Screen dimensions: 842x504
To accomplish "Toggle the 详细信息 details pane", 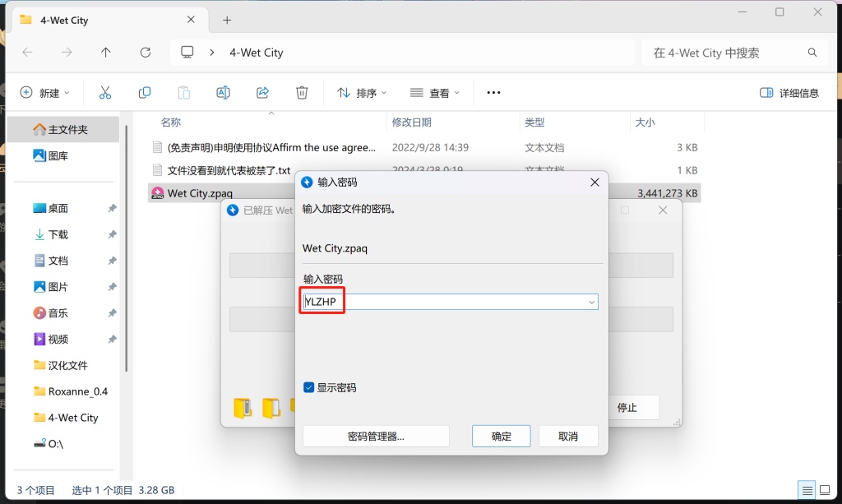I will [x=789, y=93].
